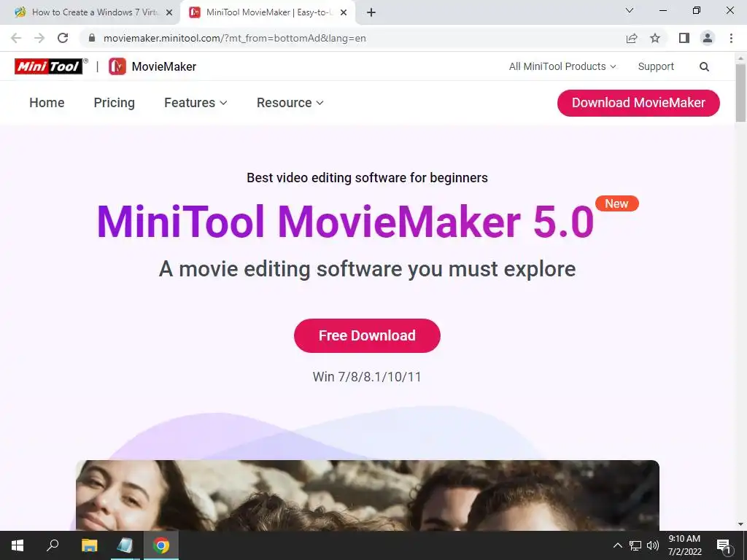Open a new browser tab
Image resolution: width=747 pixels, height=560 pixels.
371,12
